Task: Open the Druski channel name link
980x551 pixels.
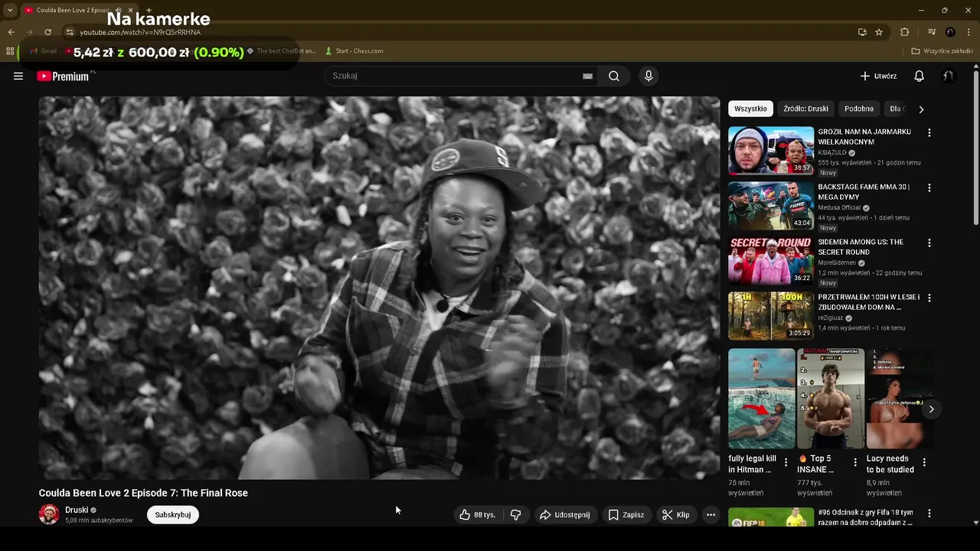Action: coord(77,510)
